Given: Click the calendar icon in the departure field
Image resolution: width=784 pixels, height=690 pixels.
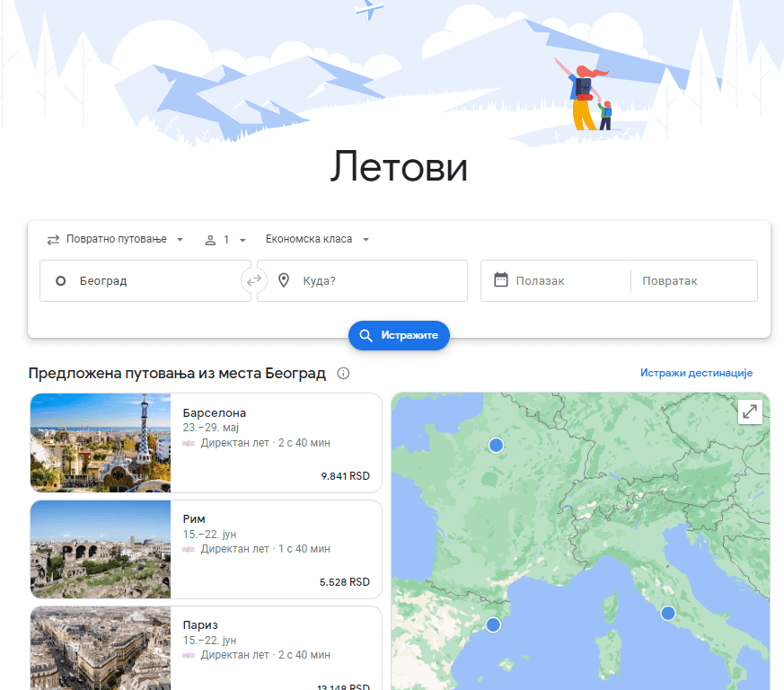Looking at the screenshot, I should click(x=500, y=279).
